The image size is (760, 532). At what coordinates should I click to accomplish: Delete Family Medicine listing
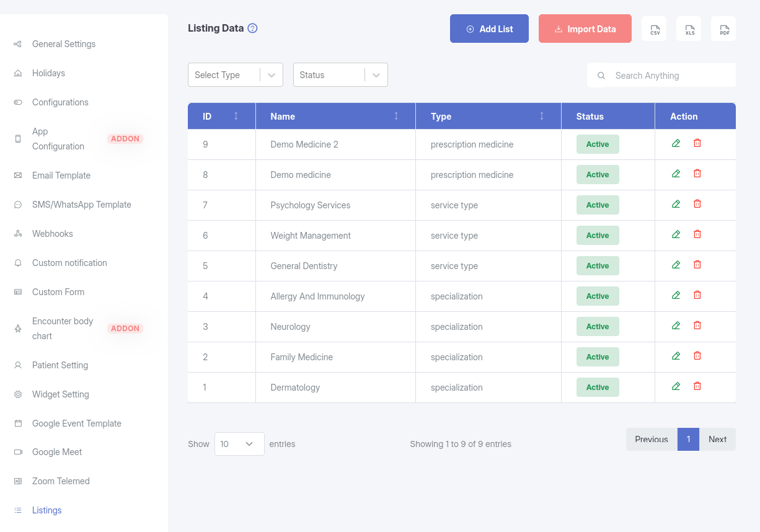pyautogui.click(x=697, y=356)
